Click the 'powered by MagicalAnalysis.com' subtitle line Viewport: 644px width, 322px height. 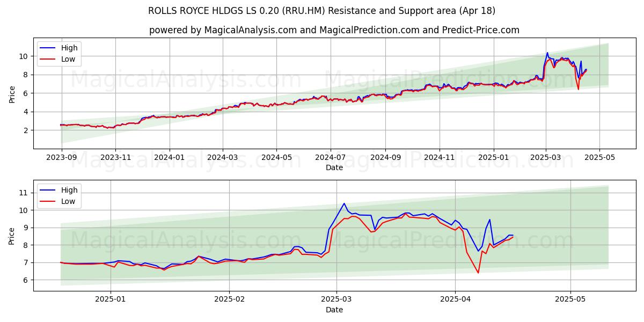(334, 30)
